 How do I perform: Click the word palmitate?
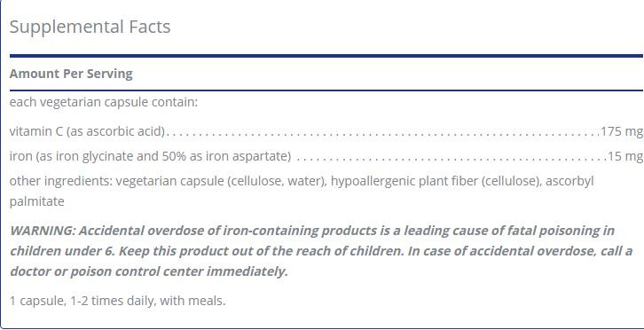[x=37, y=201]
